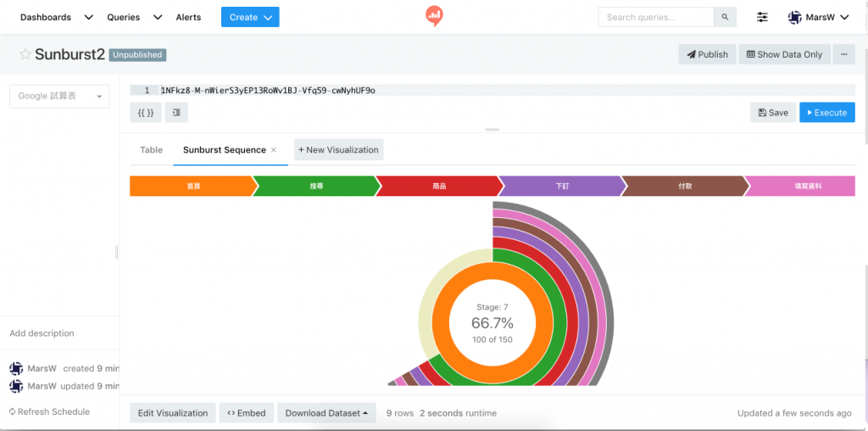868x431 pixels.
Task: Click Add description
Action: tap(42, 333)
